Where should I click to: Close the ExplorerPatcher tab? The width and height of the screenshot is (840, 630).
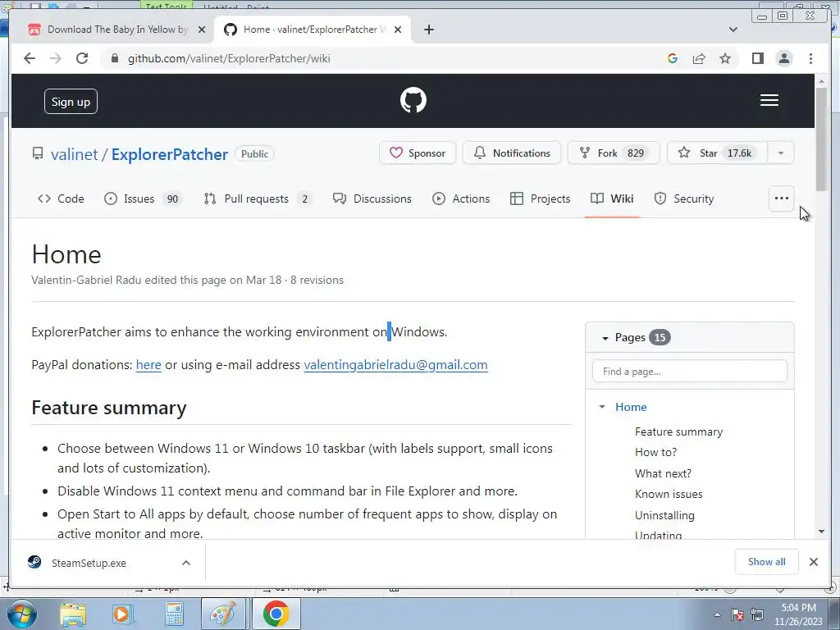tap(398, 30)
